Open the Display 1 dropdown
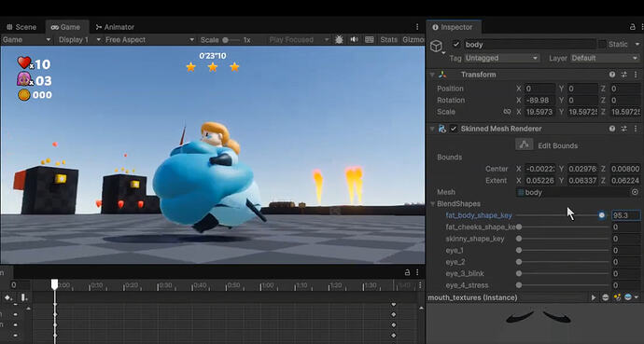The height and width of the screenshot is (344, 644). (x=78, y=40)
